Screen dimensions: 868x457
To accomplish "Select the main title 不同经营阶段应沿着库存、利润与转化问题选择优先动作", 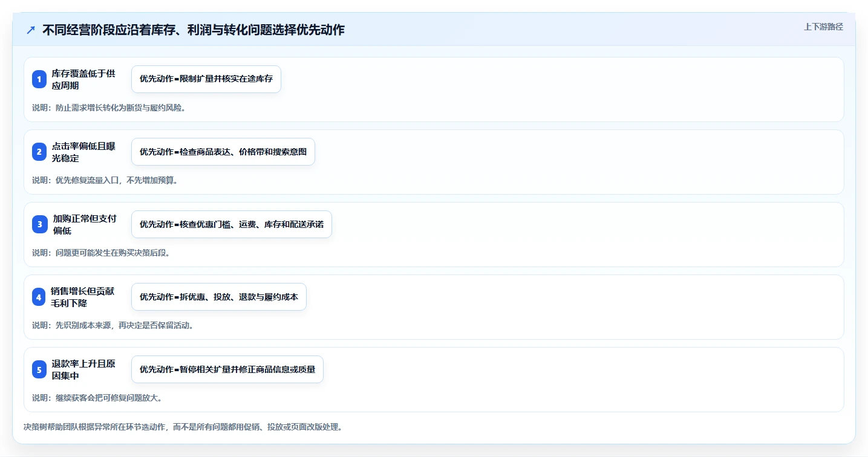I will coord(194,30).
